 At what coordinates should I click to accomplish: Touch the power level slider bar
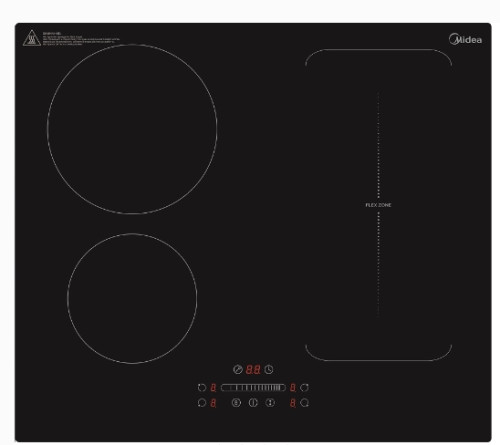253,387
